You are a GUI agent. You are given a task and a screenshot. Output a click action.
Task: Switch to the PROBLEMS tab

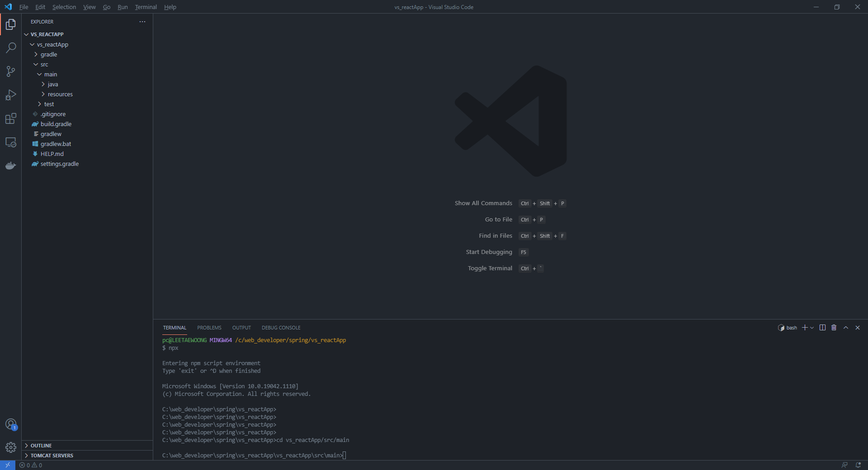click(x=209, y=328)
